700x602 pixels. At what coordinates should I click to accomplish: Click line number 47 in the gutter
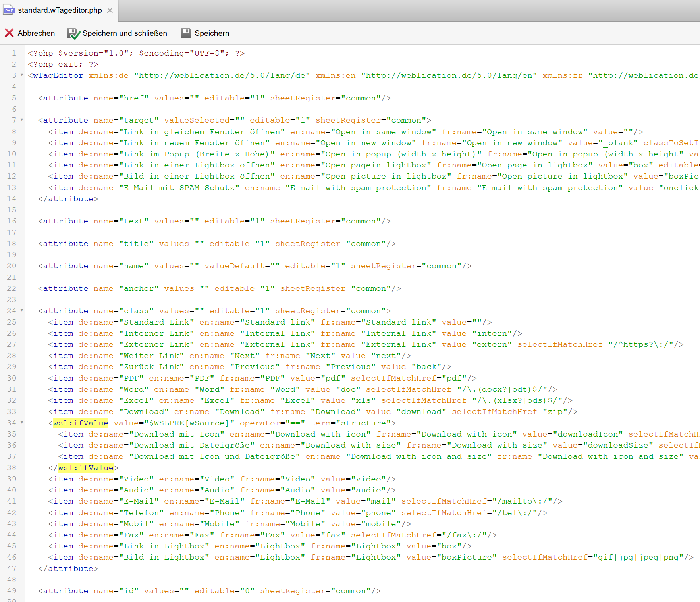[12, 569]
